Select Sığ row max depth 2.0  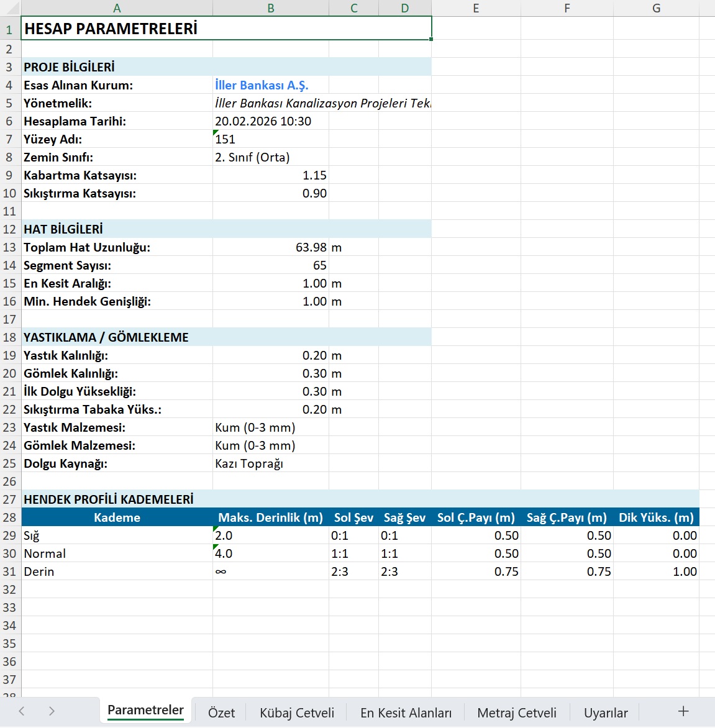[271, 535]
